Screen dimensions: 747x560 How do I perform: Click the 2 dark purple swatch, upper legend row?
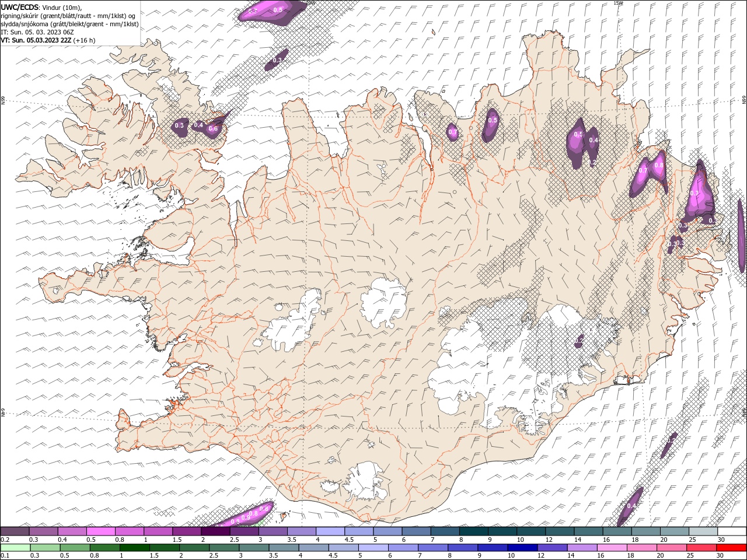215,531
